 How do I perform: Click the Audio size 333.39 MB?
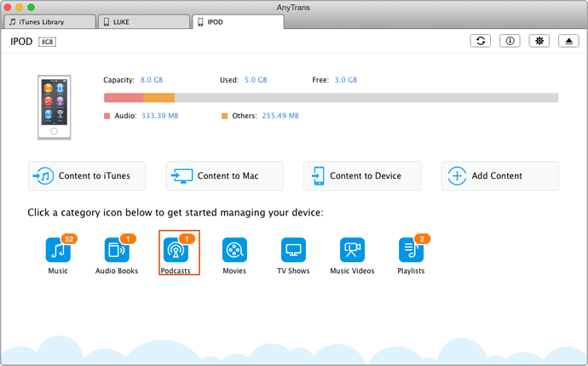click(x=159, y=116)
